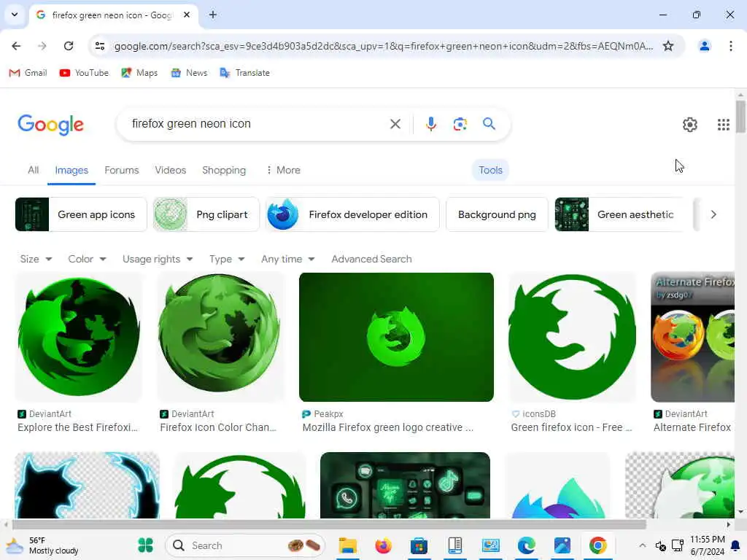
Task: Select the Background png chip
Action: coord(497,215)
